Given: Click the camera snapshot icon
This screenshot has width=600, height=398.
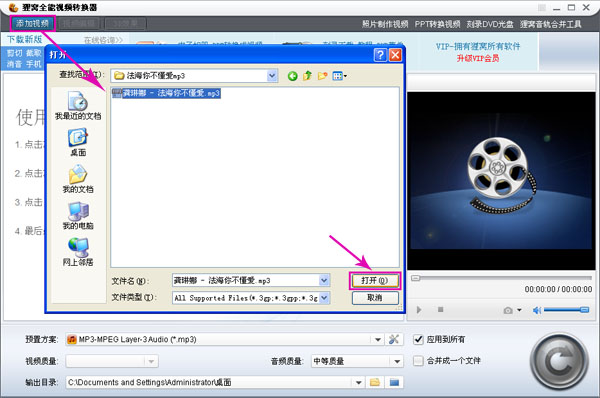Looking at the screenshot, I should [x=508, y=310].
